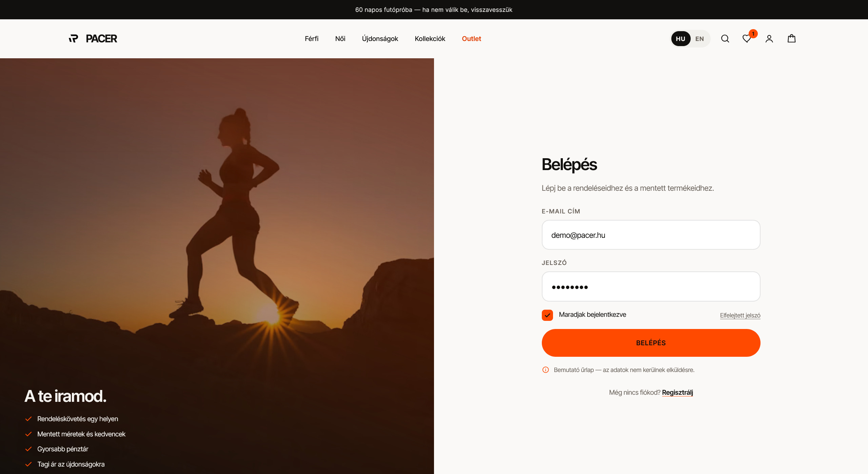
Task: Click the 60 napos futópróba banner text
Action: pyautogui.click(x=434, y=9)
